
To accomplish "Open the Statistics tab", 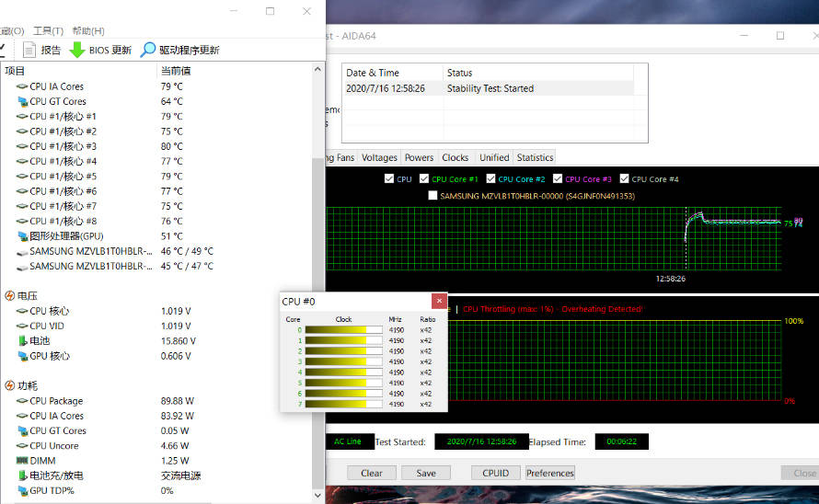I will click(x=535, y=157).
